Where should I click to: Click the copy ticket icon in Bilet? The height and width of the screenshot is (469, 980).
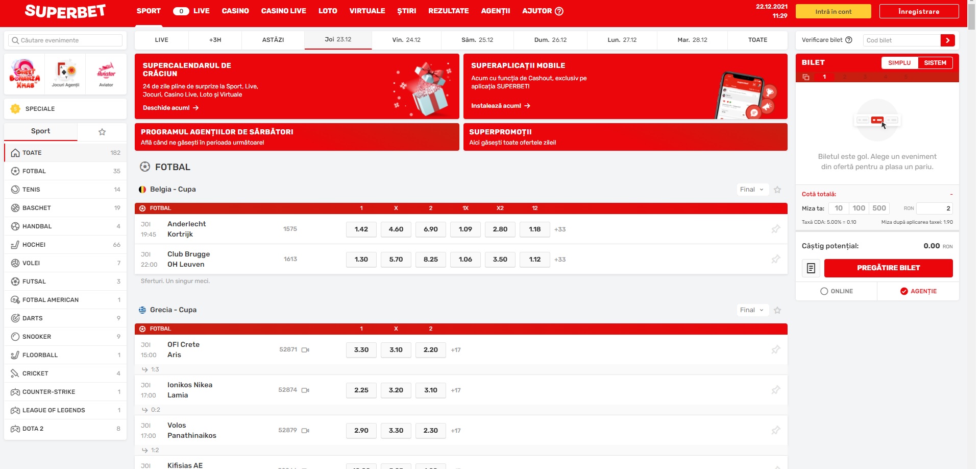tap(806, 77)
